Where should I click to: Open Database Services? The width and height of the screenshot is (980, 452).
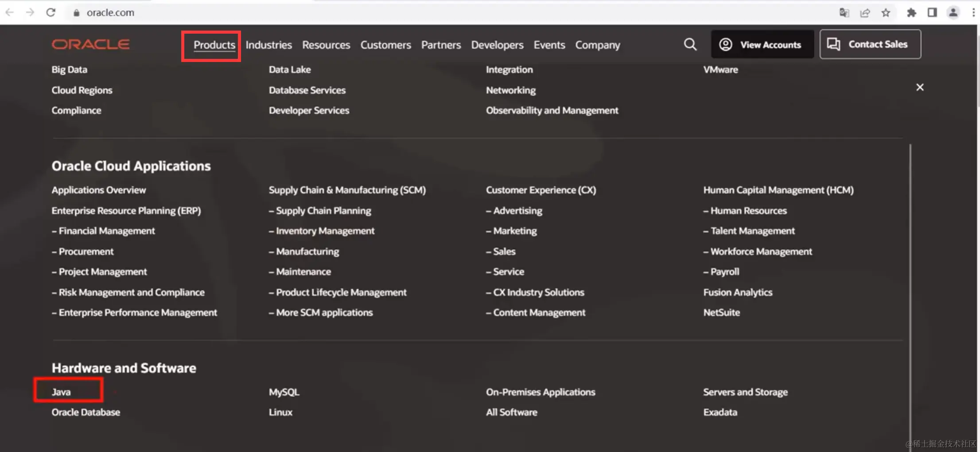(307, 90)
